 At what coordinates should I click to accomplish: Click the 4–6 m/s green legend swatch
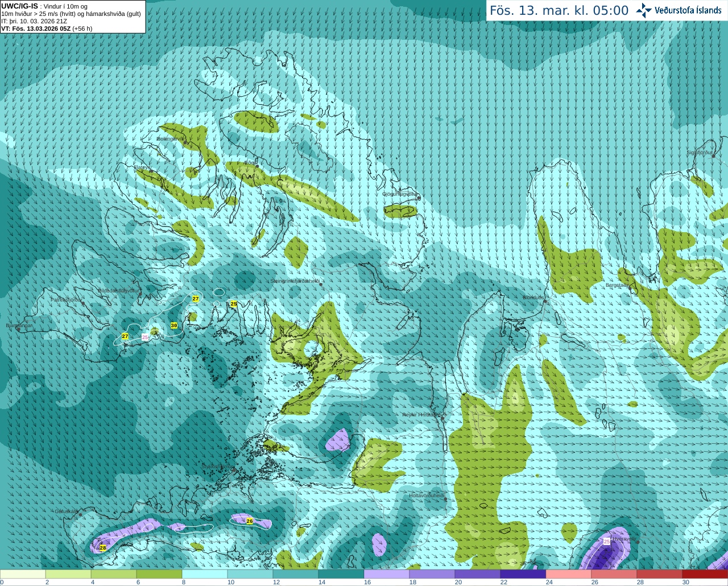[x=114, y=574]
